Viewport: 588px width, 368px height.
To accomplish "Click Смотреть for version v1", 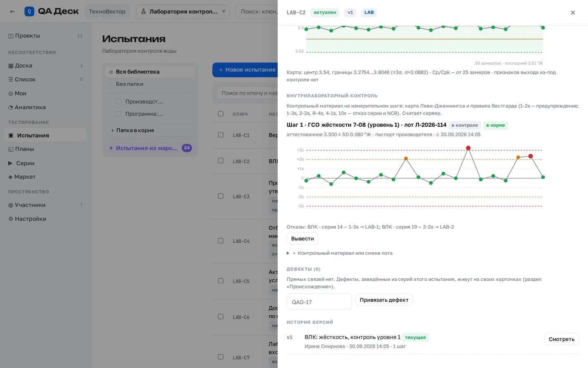I will [x=561, y=339].
